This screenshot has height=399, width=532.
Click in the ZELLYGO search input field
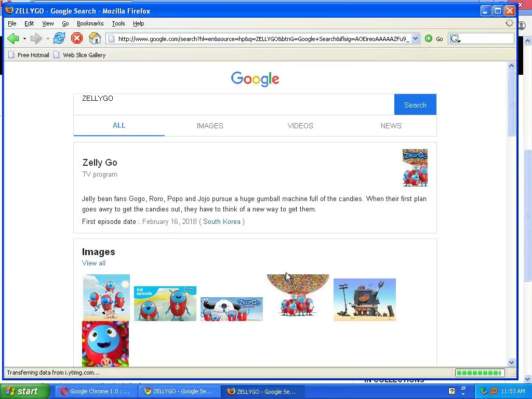[x=234, y=104]
